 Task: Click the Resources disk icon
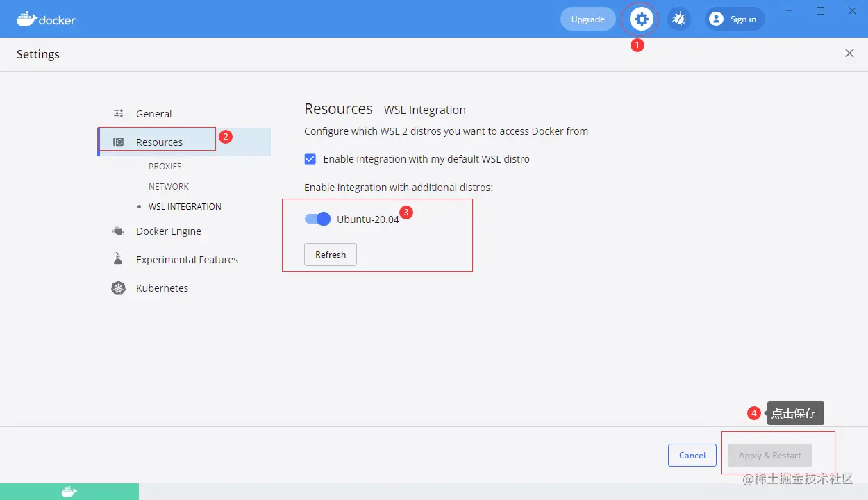(x=119, y=142)
